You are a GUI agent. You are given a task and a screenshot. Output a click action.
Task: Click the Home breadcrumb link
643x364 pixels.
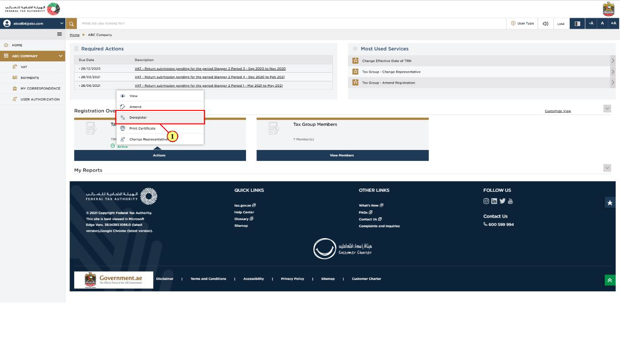point(74,35)
